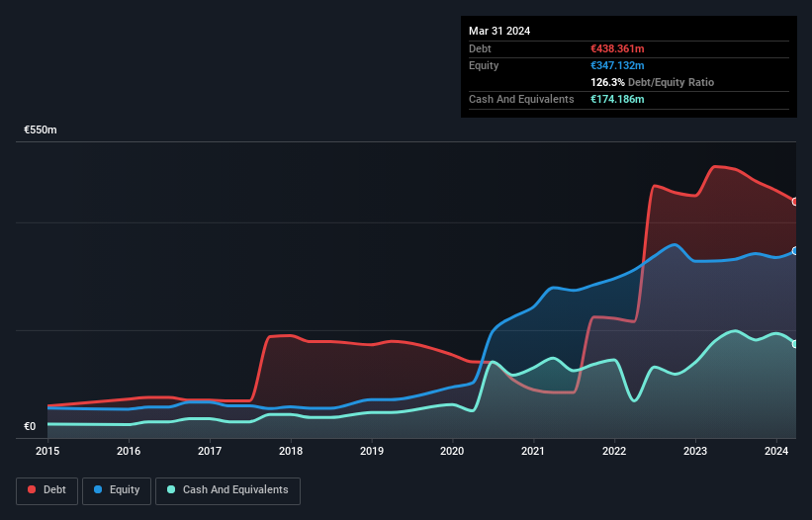Screen dimensions: 812x520
Task: Click the 2016 x-axis label
Action: [129, 451]
